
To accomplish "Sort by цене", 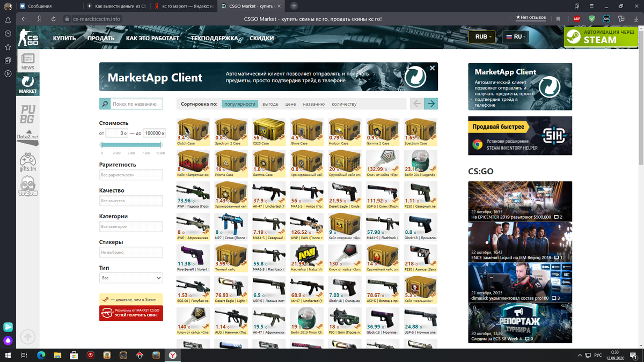I will point(290,104).
